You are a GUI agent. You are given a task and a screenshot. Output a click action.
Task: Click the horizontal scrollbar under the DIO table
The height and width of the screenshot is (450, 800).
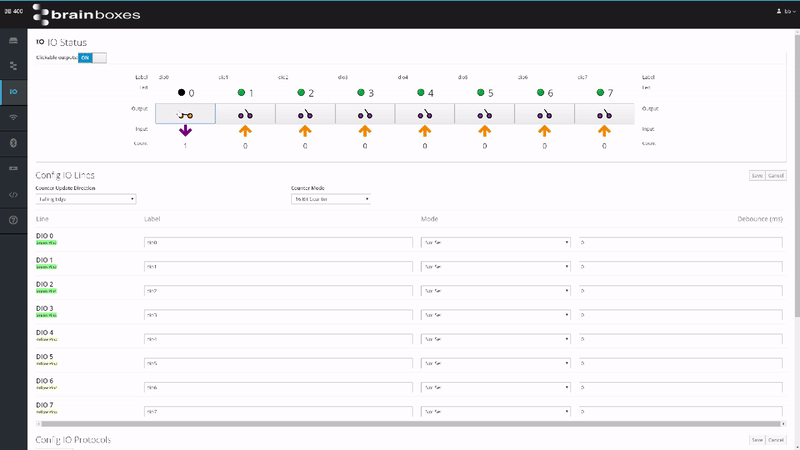click(400, 424)
